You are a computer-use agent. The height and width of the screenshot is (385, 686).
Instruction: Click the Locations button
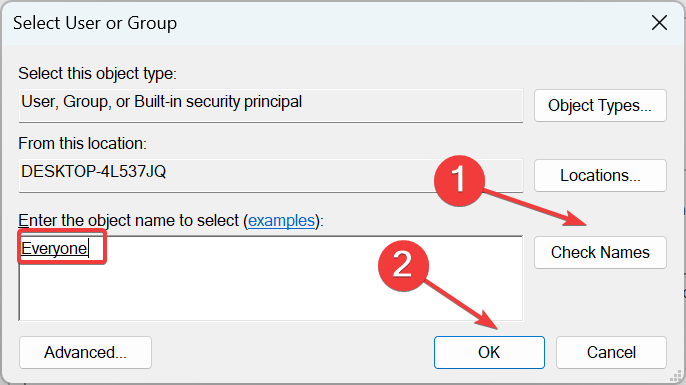600,175
